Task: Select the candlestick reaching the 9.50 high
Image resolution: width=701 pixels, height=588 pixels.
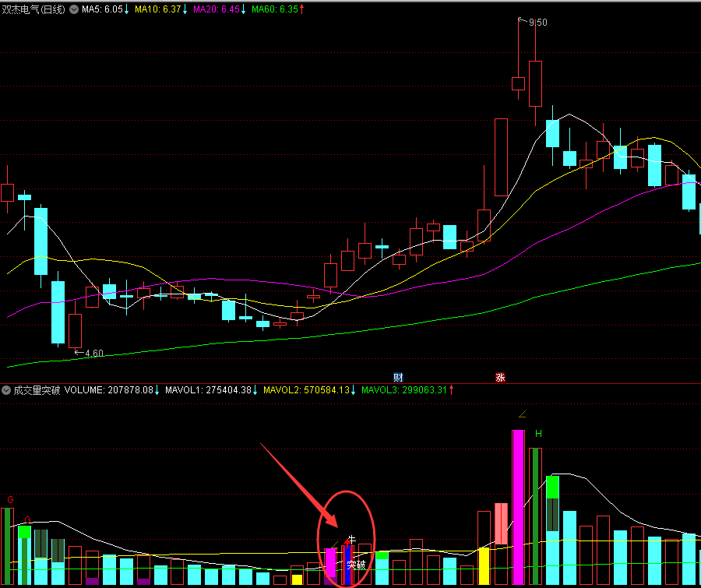Action: pos(519,83)
